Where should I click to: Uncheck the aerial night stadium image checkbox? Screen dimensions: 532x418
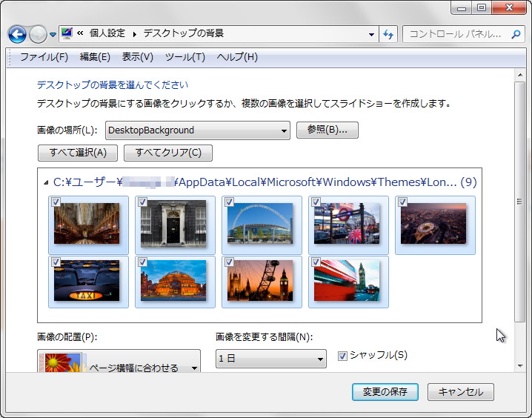[403, 202]
